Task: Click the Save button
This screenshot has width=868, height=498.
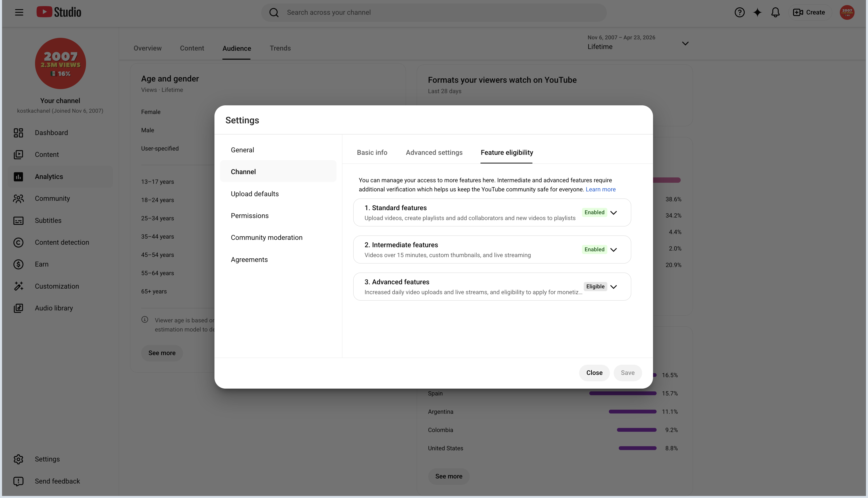Action: point(628,373)
